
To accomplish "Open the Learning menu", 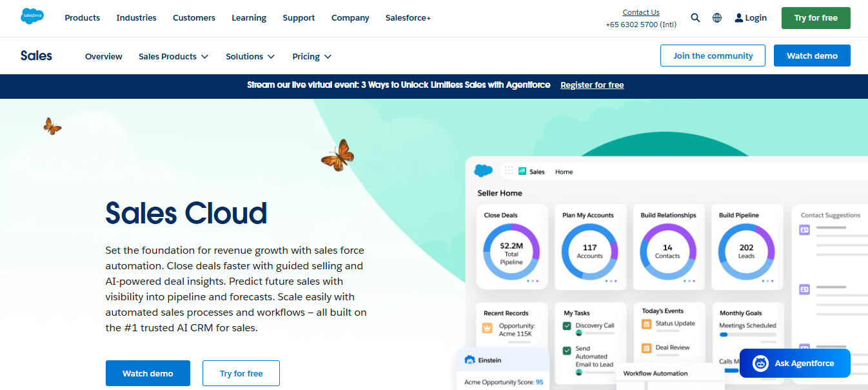I will [x=249, y=18].
